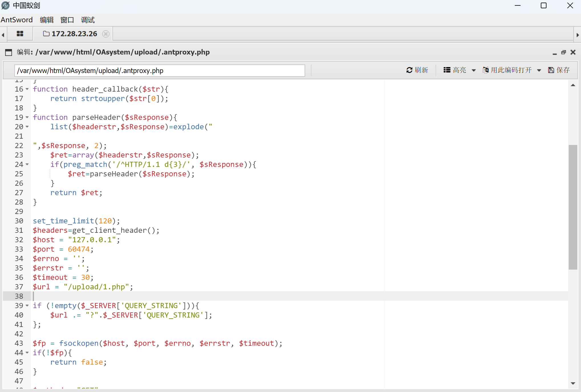Click the refresh icon button
The image size is (581, 392).
click(409, 70)
